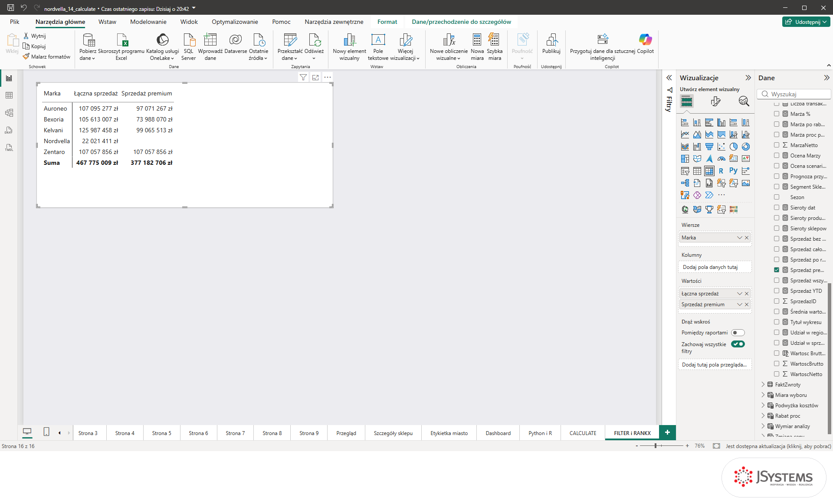Click Publikuj icon in ribbon
This screenshot has width=833, height=504.
click(x=551, y=44)
